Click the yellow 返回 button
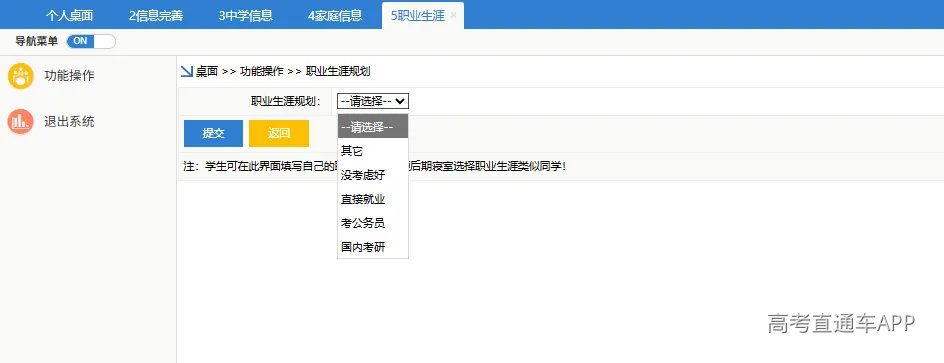 279,134
